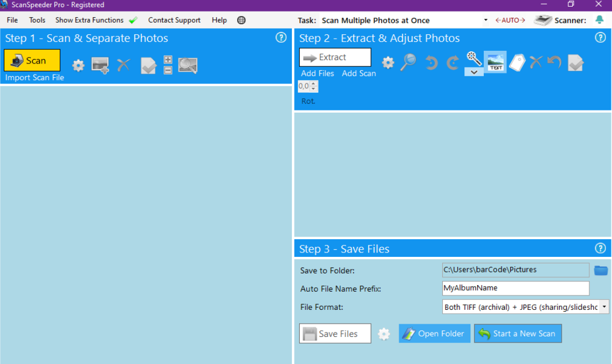Click the tag label icon in Step 2
The image size is (612, 364).
[x=517, y=62]
